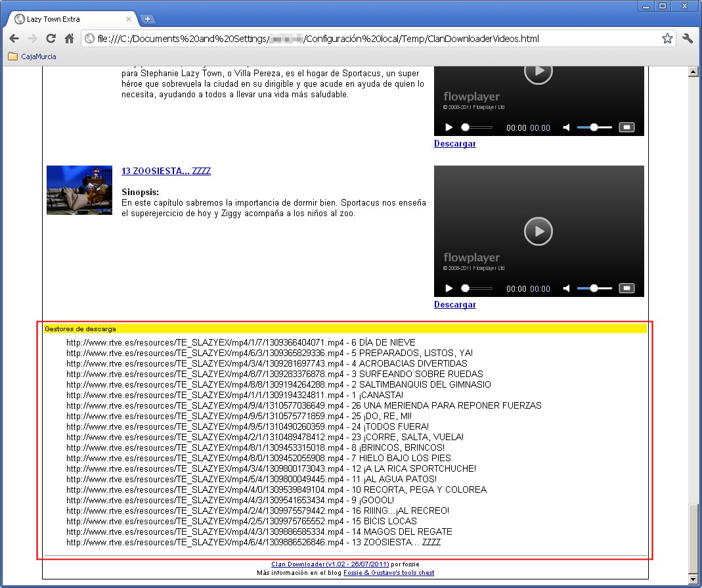
Task: Open the home page via house icon
Action: point(69,39)
